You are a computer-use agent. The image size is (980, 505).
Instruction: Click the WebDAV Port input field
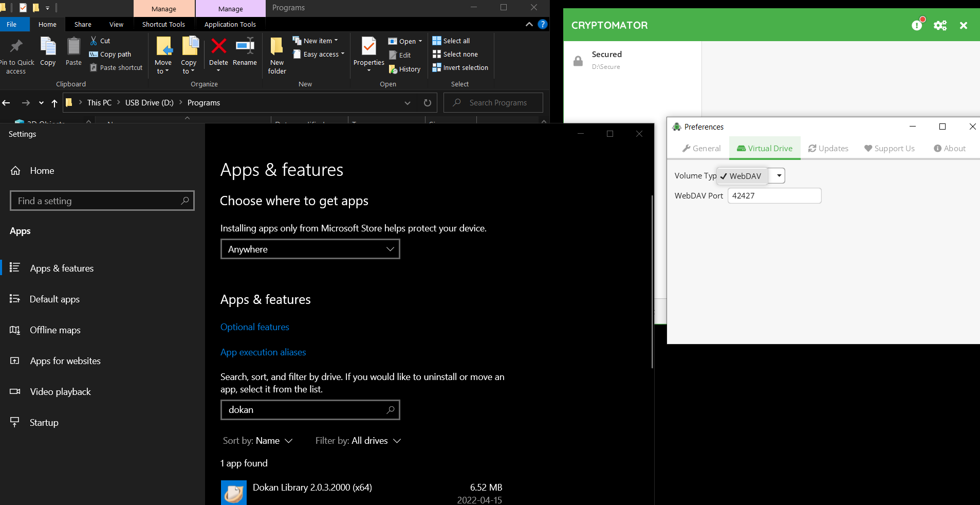(774, 195)
